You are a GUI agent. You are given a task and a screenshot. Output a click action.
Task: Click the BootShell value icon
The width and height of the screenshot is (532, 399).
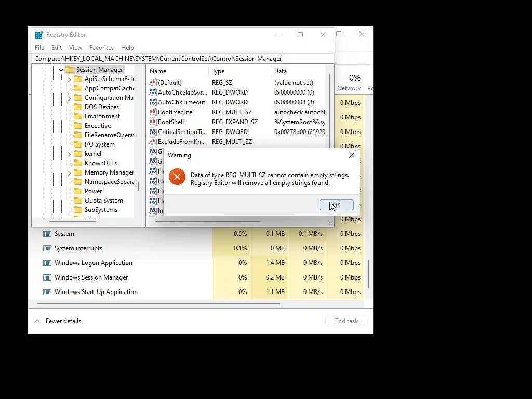coord(153,122)
